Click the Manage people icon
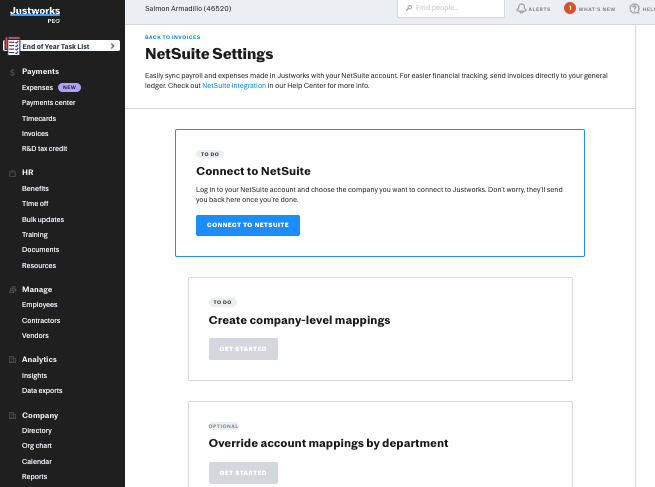Image resolution: width=655 pixels, height=487 pixels. point(13,289)
